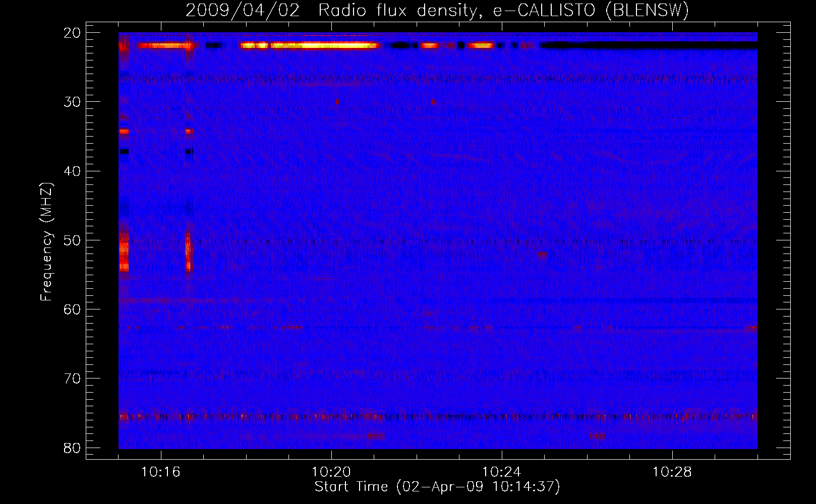Click the 70 frequency tick label
Viewport: 816px width, 504px height.
pyautogui.click(x=73, y=379)
